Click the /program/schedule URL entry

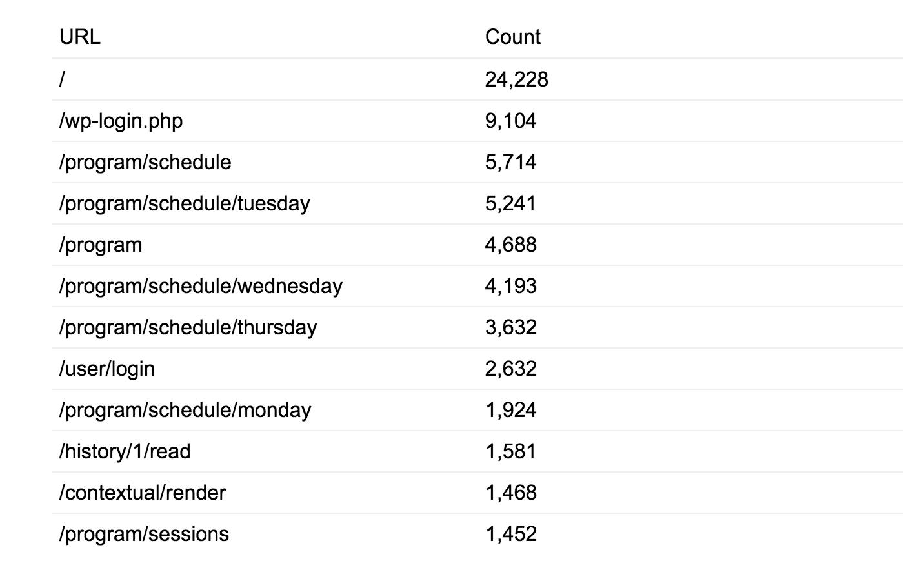[x=145, y=162]
